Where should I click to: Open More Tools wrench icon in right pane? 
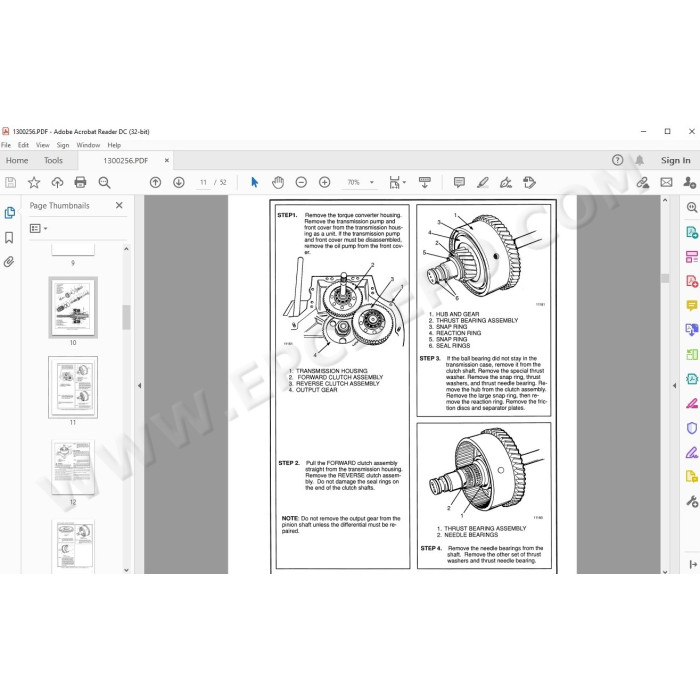pos(692,501)
